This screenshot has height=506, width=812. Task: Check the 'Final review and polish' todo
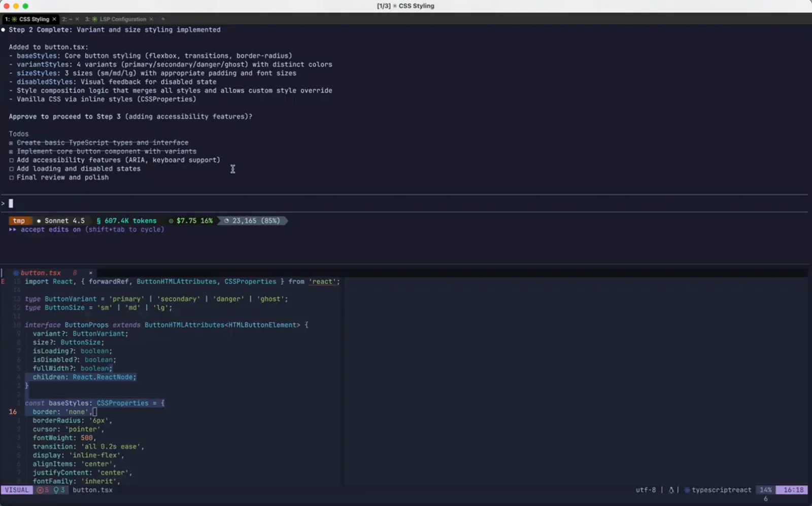pos(11,177)
